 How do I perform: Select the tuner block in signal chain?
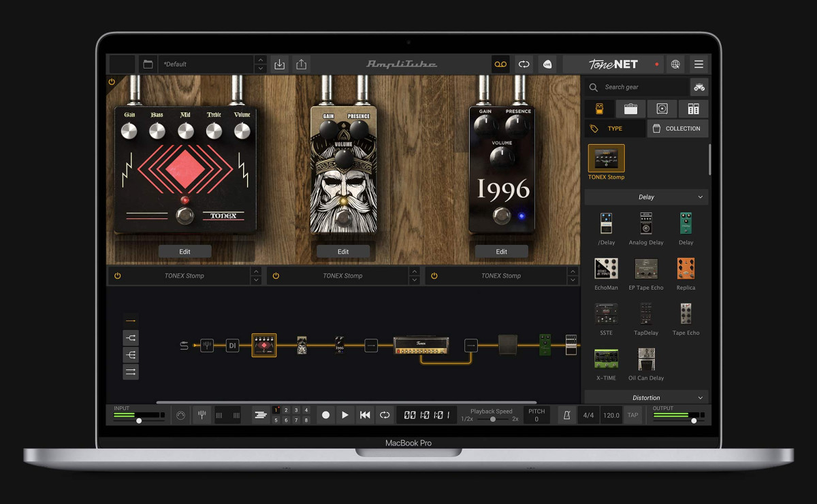[x=207, y=346]
